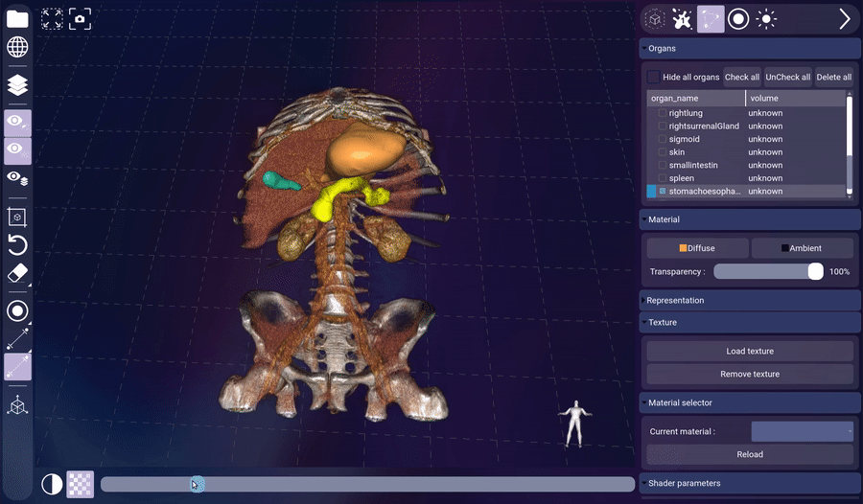Screen dimensions: 863x504
Task: Click the half-circle contrast icon
Action: coord(52,484)
